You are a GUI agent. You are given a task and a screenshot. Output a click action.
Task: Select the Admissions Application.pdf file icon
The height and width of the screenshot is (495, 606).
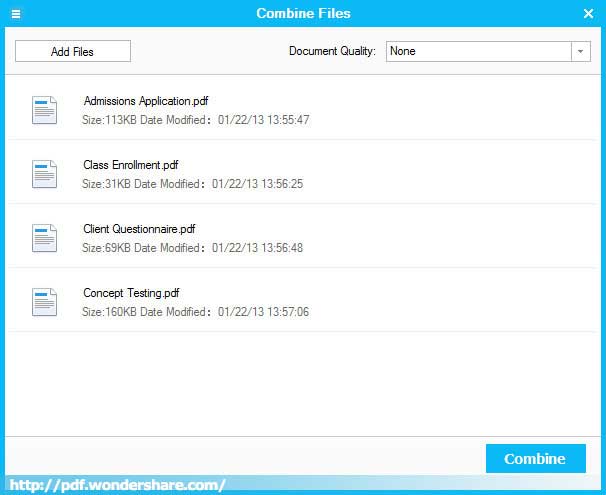coord(44,110)
